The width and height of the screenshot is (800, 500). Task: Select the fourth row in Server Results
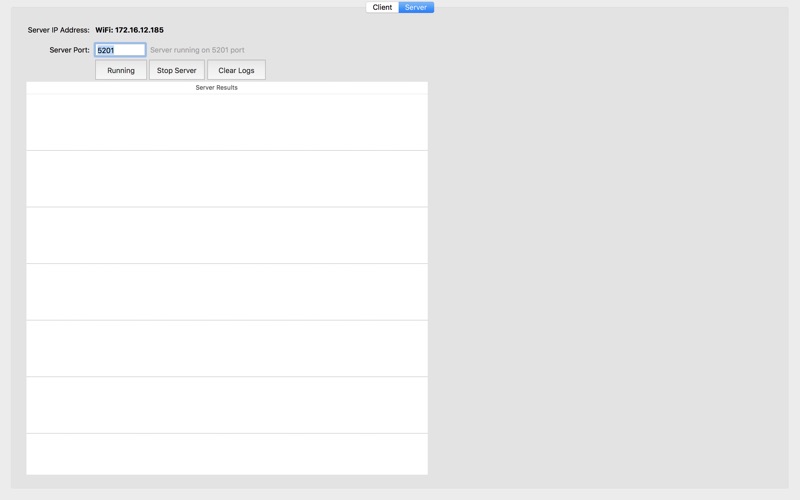coord(227,292)
